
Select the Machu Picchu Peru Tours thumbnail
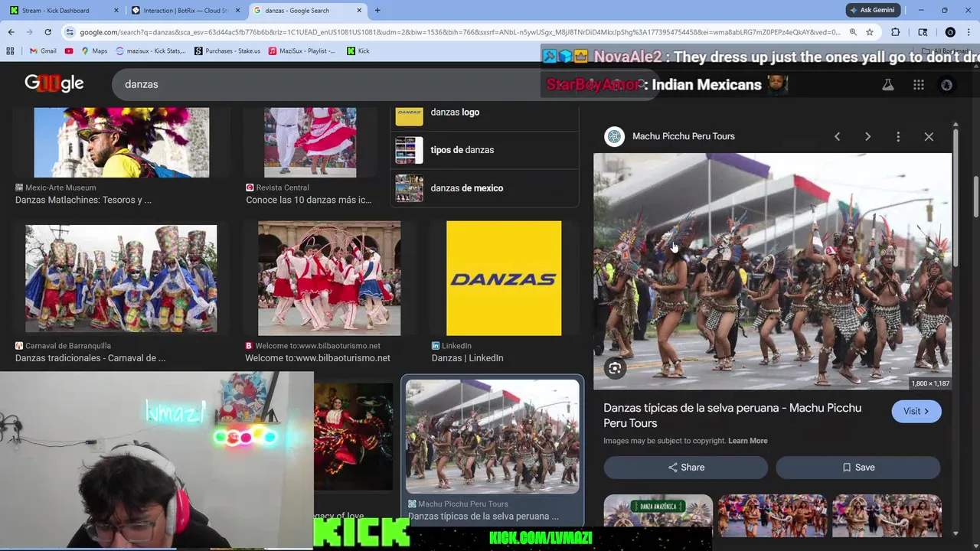[x=492, y=436]
